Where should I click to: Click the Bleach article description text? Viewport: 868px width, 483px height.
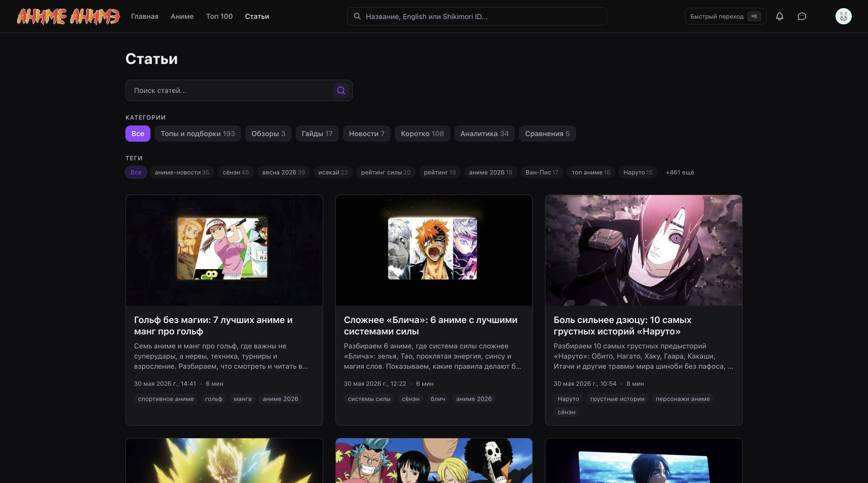pos(432,356)
